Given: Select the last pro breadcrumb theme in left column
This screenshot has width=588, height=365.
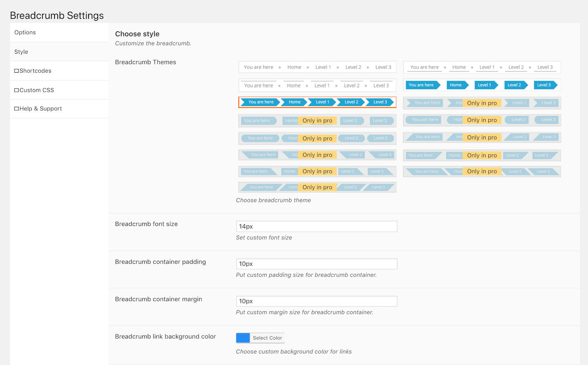Looking at the screenshot, I should (x=318, y=187).
